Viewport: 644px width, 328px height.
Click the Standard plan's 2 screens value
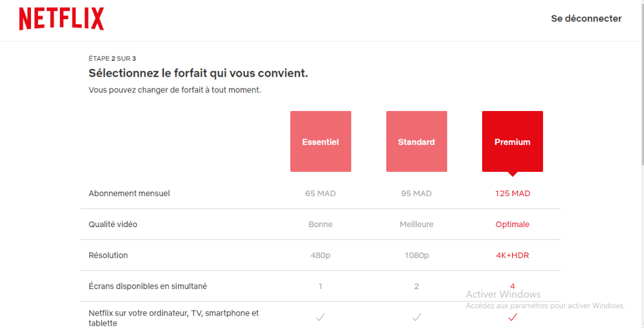click(x=416, y=286)
